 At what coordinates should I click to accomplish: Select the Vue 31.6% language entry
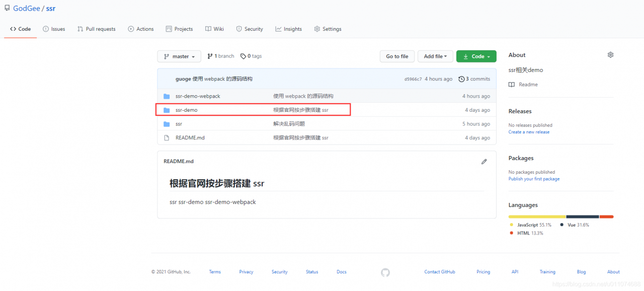click(575, 225)
